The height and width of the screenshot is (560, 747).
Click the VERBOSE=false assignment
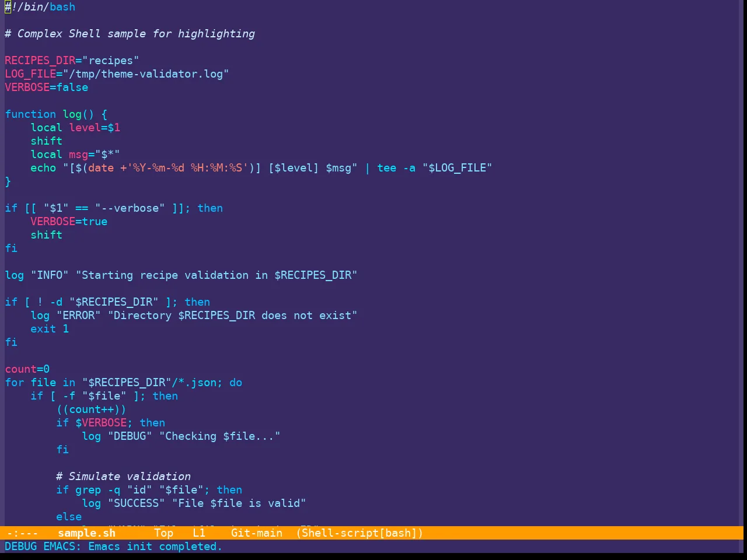[x=47, y=87]
